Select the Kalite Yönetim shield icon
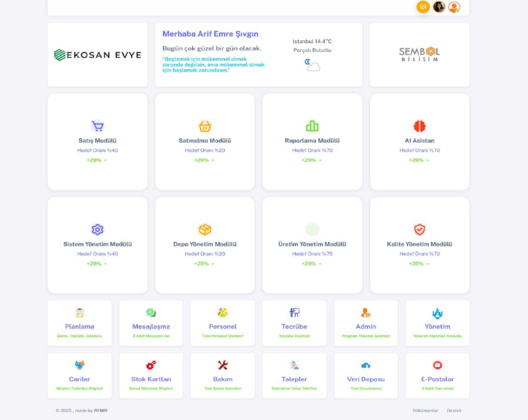The width and height of the screenshot is (528, 420). pyautogui.click(x=419, y=230)
